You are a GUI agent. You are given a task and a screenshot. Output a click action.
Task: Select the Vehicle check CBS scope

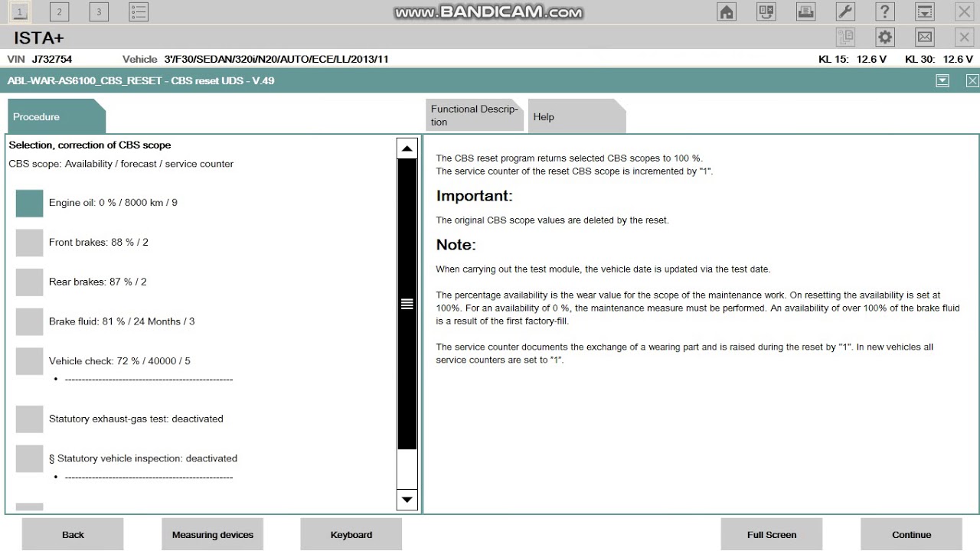(x=30, y=361)
